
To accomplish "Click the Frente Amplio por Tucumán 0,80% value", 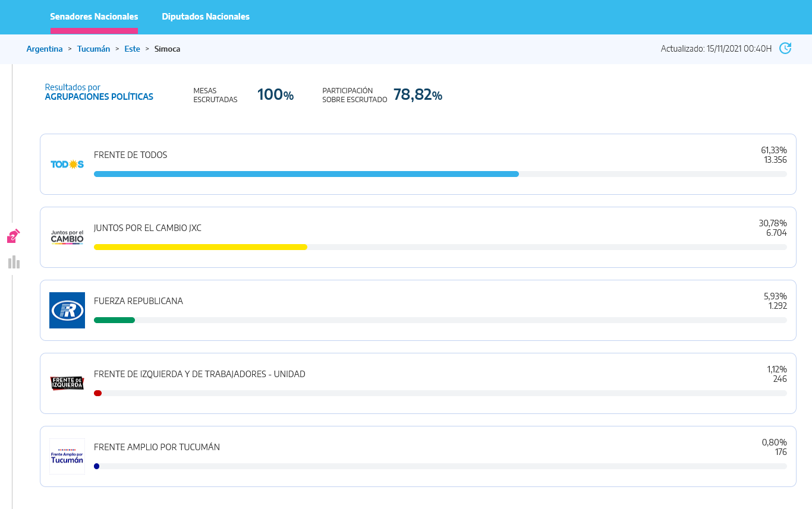I will click(774, 442).
